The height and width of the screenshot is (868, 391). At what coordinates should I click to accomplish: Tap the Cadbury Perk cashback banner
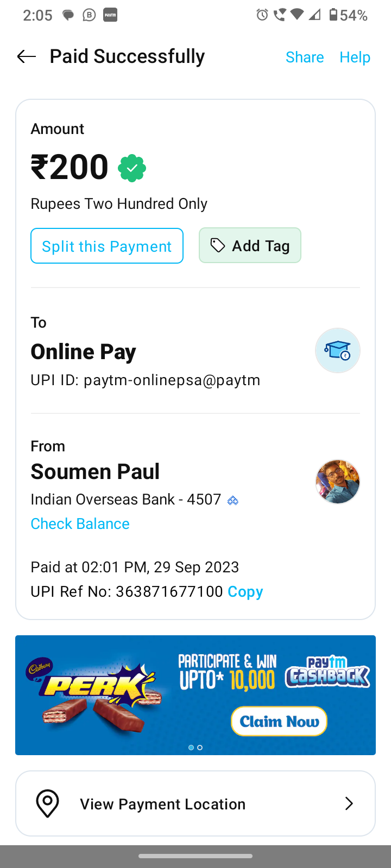(195, 694)
